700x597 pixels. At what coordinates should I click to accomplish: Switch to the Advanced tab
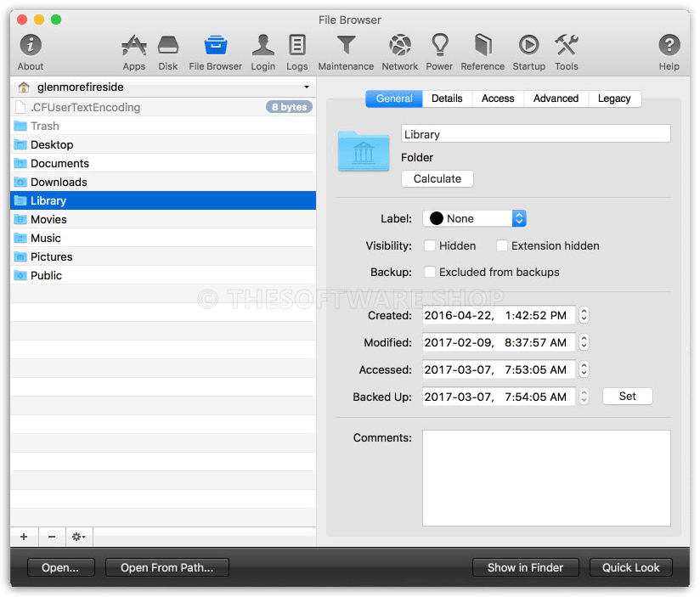(555, 99)
